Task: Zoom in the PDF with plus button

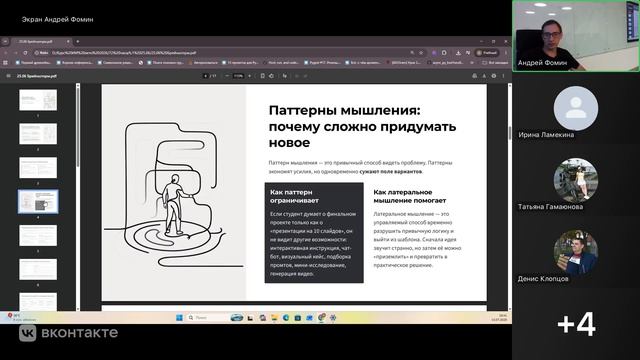Action: click(x=250, y=76)
